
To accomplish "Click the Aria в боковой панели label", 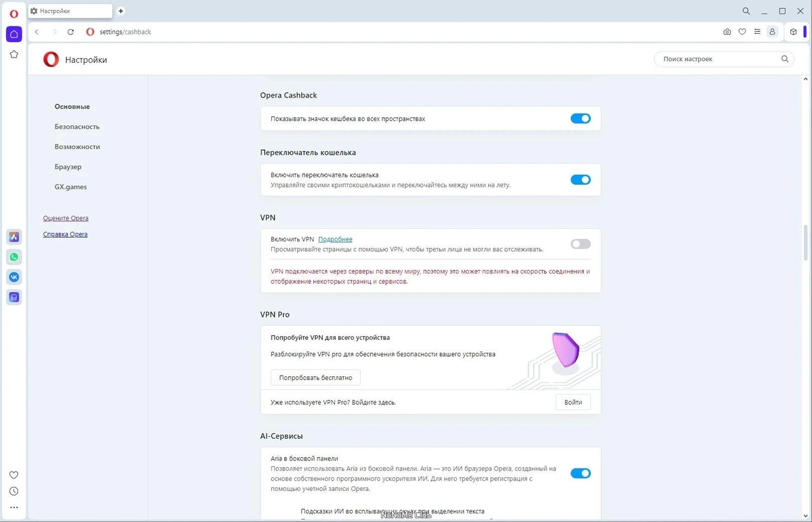I will point(304,458).
